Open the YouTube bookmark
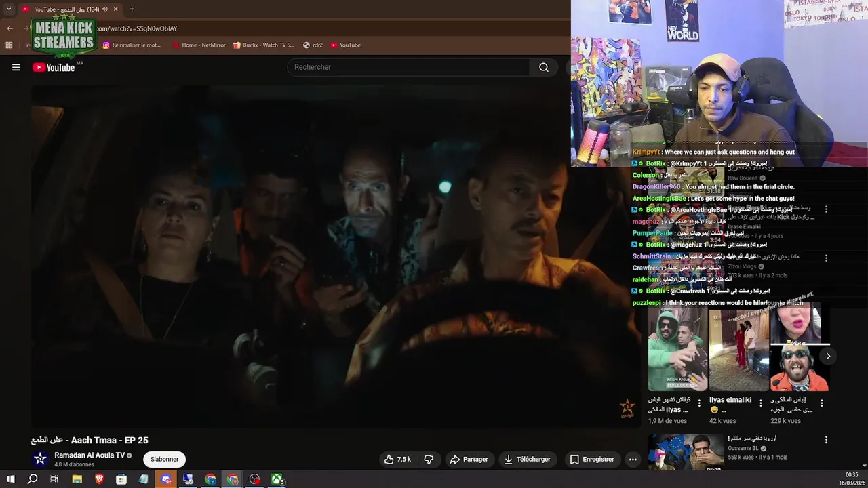This screenshot has height=488, width=868. pyautogui.click(x=346, y=45)
